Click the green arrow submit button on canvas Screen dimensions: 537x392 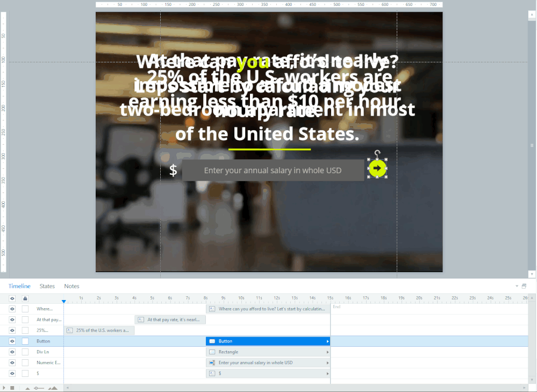[x=377, y=168]
